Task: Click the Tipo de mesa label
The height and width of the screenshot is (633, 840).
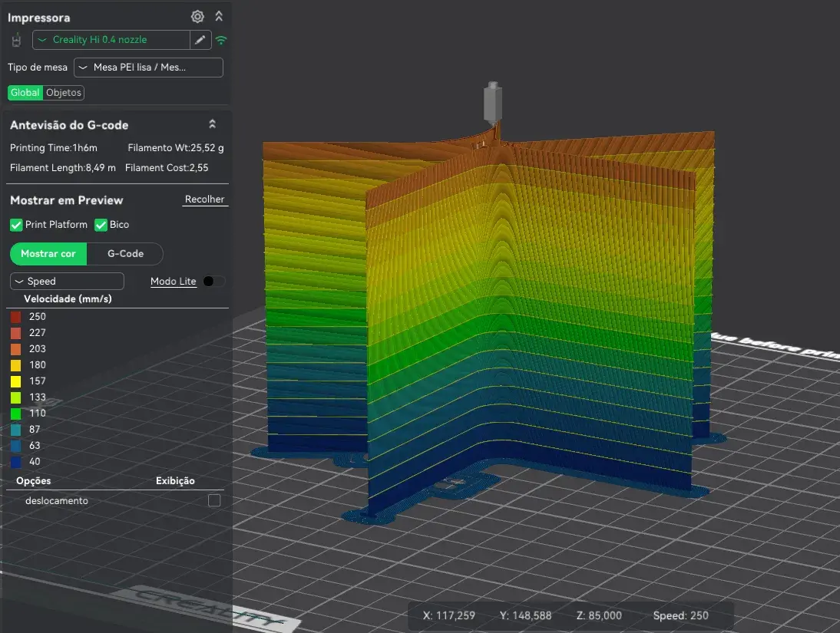Action: (x=38, y=67)
